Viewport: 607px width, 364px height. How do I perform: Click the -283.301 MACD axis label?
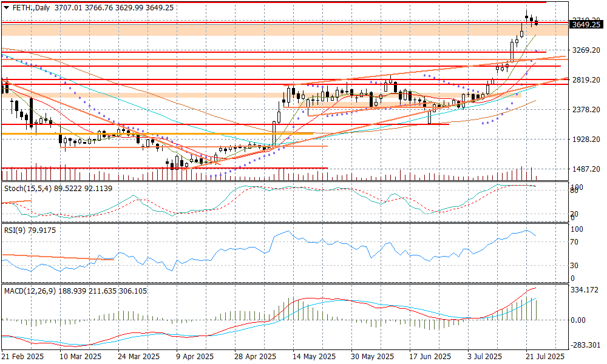click(x=585, y=345)
